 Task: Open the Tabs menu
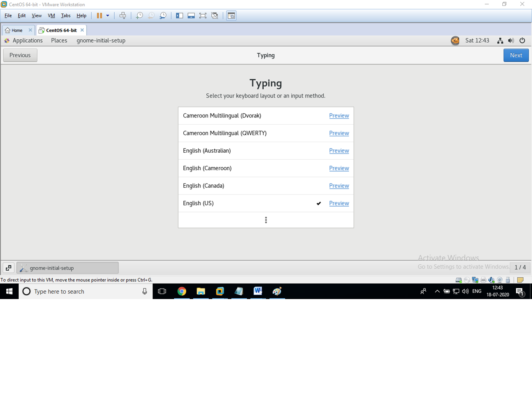pyautogui.click(x=66, y=15)
